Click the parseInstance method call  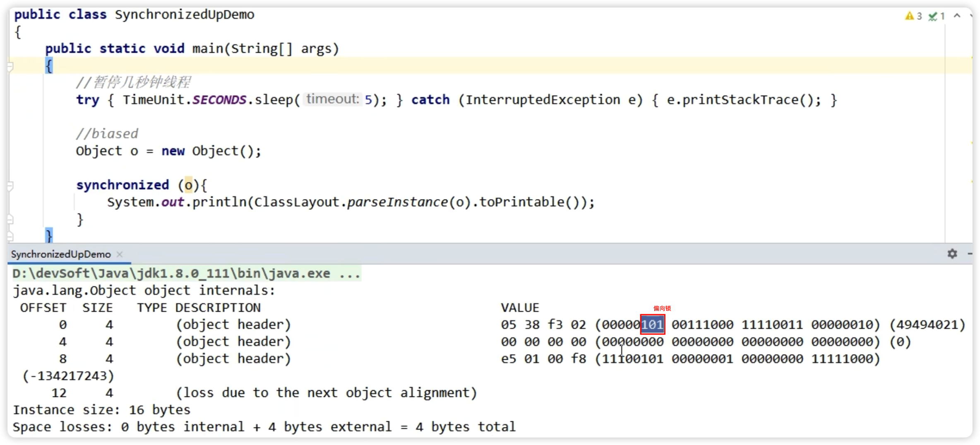(x=397, y=202)
